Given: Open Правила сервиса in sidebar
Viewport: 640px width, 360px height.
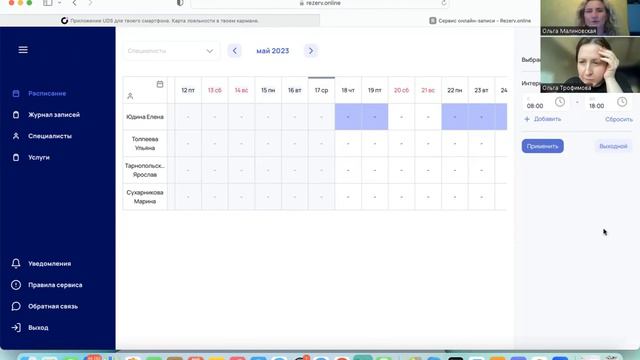Looking at the screenshot, I should click(55, 285).
